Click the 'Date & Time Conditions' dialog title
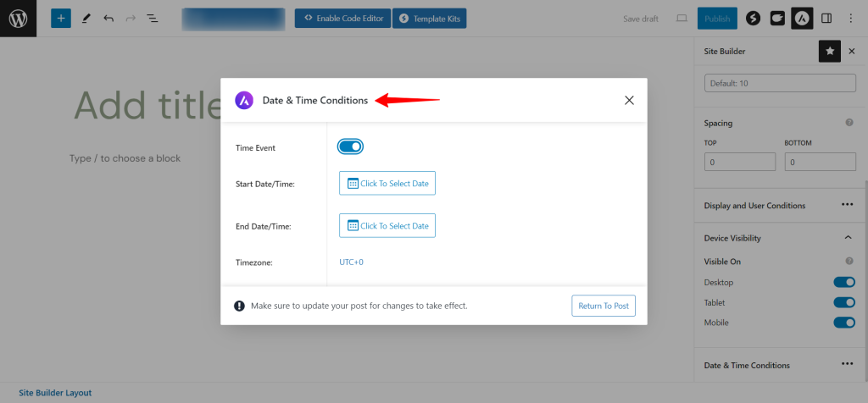This screenshot has width=868, height=403. 315,101
